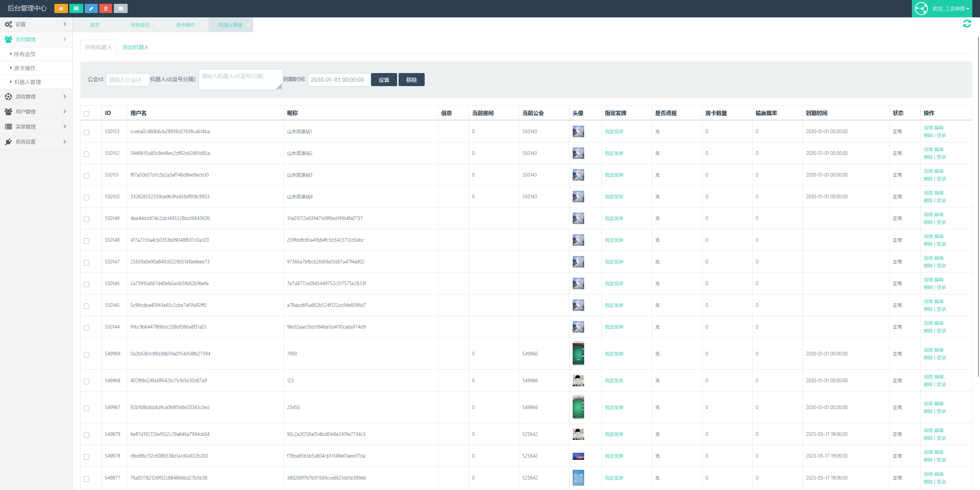
Task: Click the 系统设置 plug icon in sidebar
Action: [x=8, y=142]
